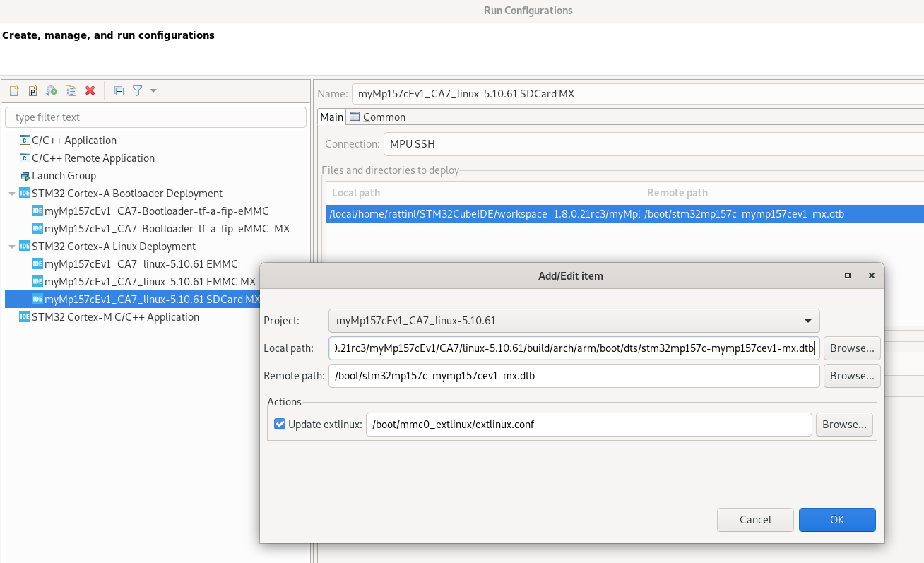Viewport: 924px width, 563px height.
Task: Click the Local path text field in the dialog
Action: [x=574, y=348]
